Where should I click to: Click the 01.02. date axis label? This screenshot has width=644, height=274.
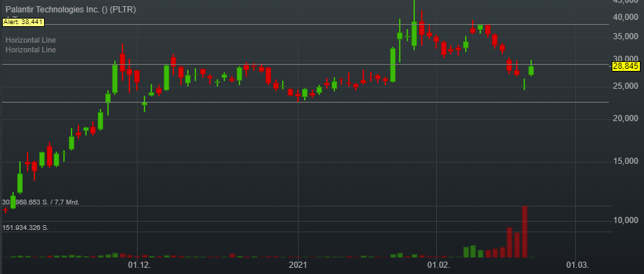438,264
